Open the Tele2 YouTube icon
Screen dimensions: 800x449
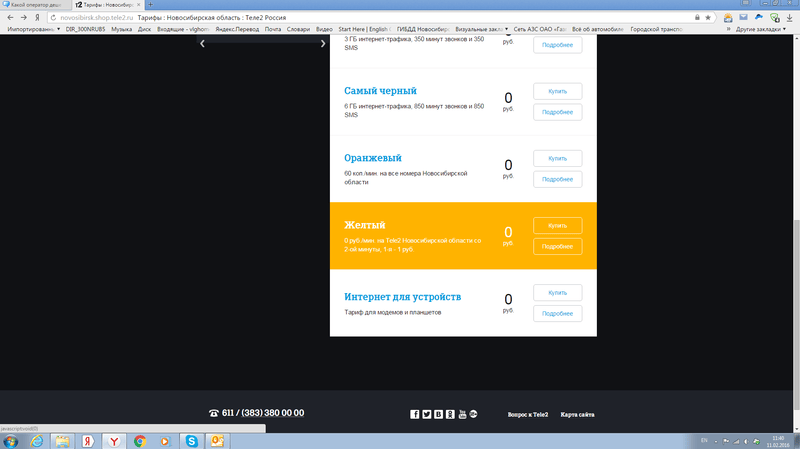pos(462,414)
